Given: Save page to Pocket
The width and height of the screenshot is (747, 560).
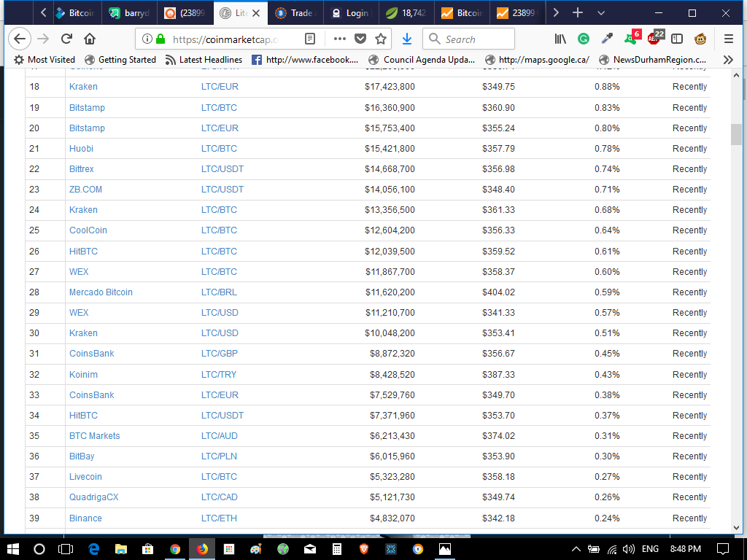Looking at the screenshot, I should click(x=360, y=39).
